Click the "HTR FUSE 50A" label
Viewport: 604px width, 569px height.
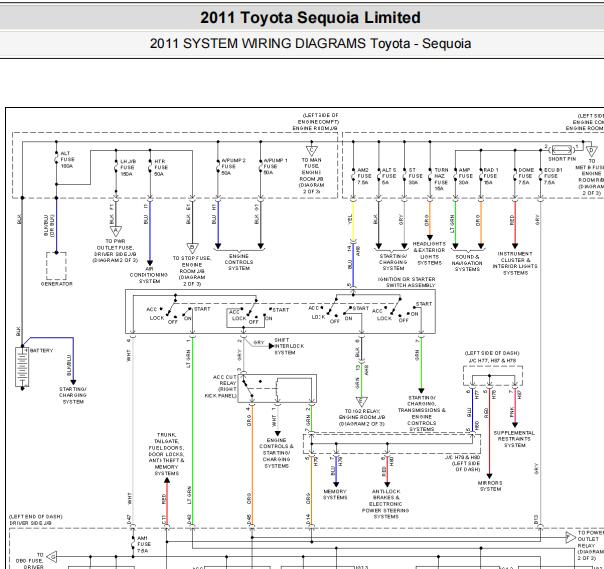click(161, 168)
